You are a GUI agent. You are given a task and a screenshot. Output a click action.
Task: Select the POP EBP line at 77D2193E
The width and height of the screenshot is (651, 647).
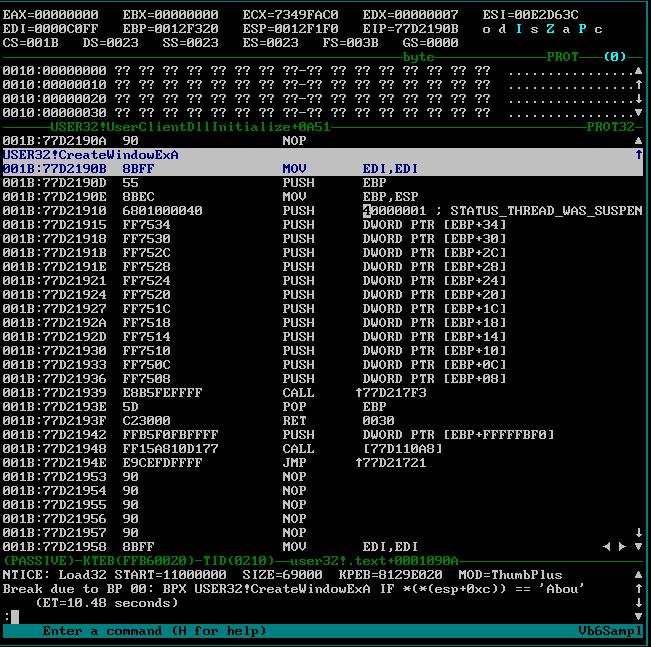(323, 407)
